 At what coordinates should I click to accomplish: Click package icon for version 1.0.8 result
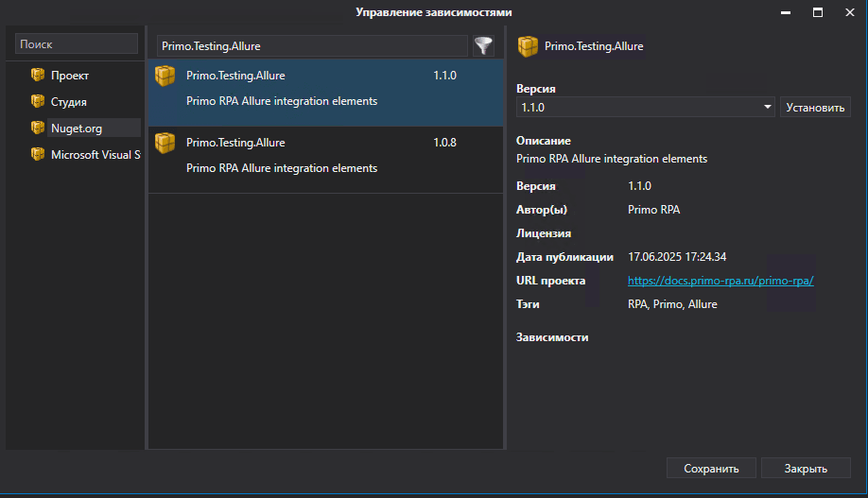(x=165, y=143)
